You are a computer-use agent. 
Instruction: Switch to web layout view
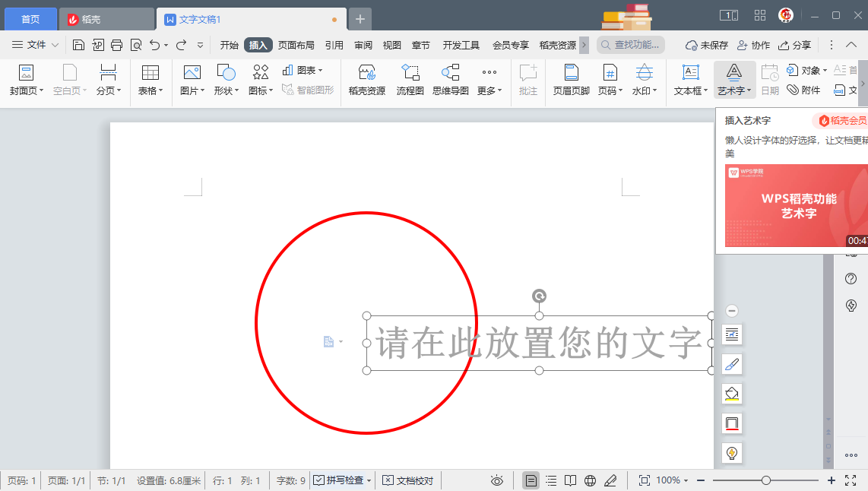pyautogui.click(x=590, y=480)
